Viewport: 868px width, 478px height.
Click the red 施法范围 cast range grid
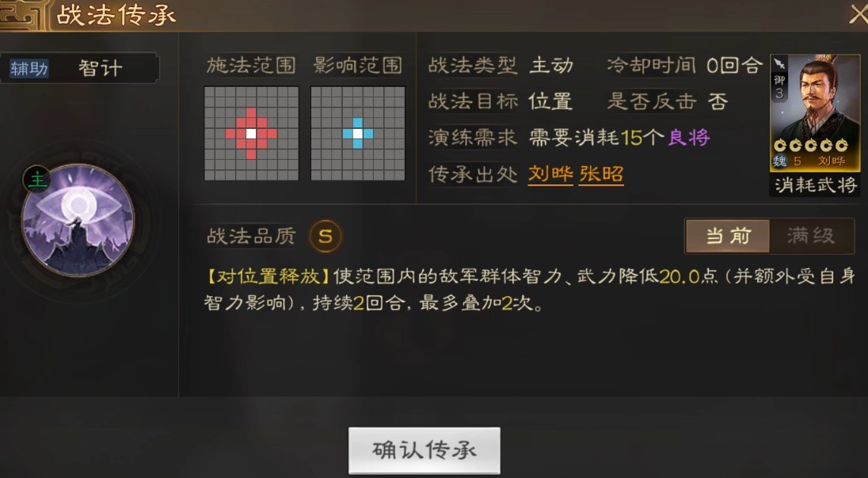(x=251, y=133)
